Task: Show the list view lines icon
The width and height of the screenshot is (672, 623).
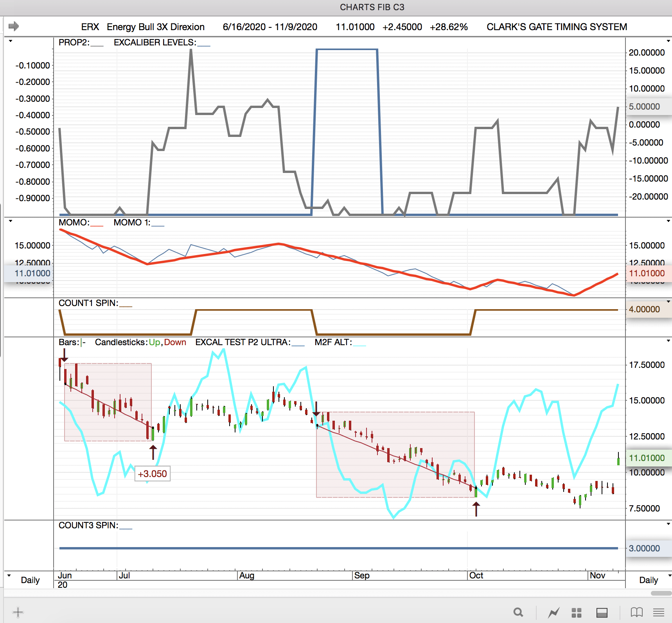Action: 659,612
